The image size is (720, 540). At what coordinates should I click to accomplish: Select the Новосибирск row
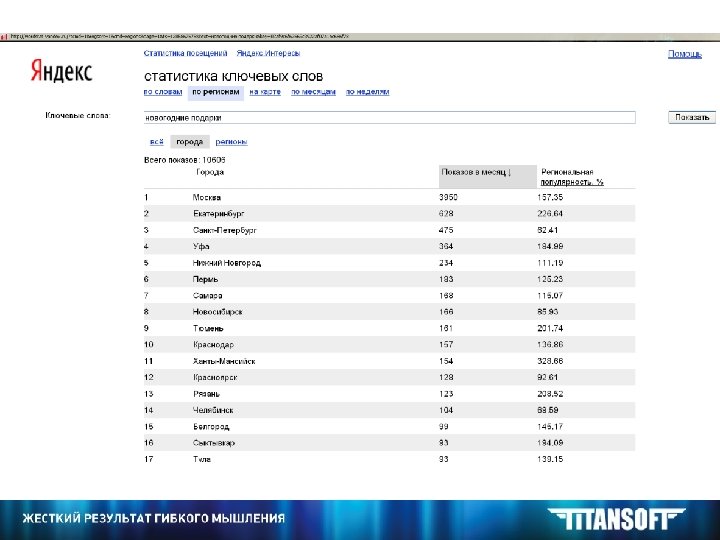[x=389, y=312]
